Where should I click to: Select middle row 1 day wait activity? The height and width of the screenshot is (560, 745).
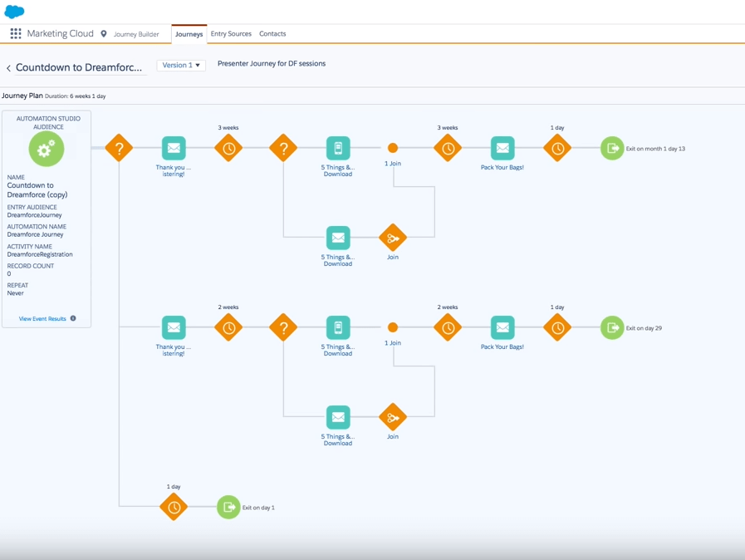tap(557, 327)
